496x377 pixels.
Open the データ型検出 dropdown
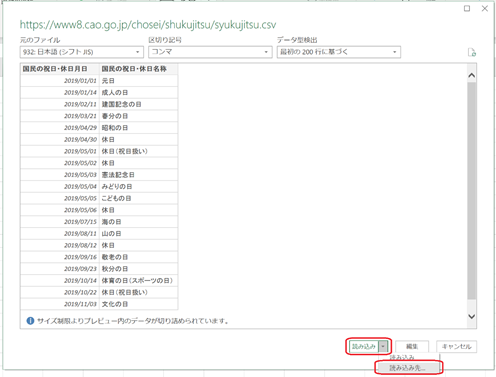(339, 52)
